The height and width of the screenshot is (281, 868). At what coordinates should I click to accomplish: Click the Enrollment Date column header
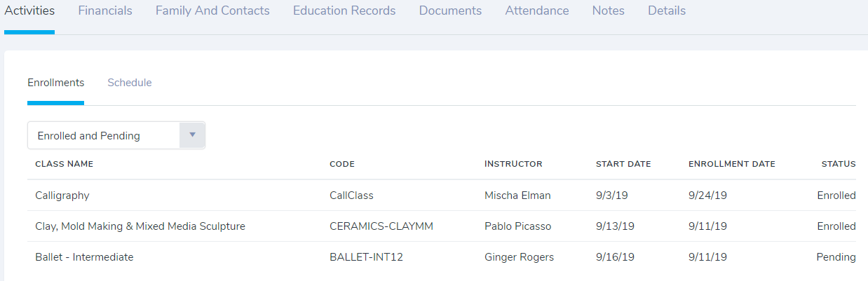coord(732,164)
